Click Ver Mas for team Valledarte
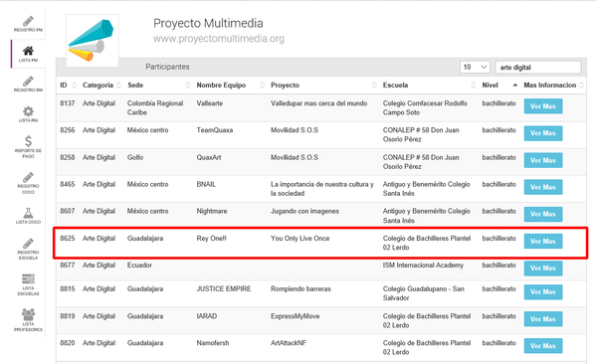The height and width of the screenshot is (364, 597). tap(543, 106)
